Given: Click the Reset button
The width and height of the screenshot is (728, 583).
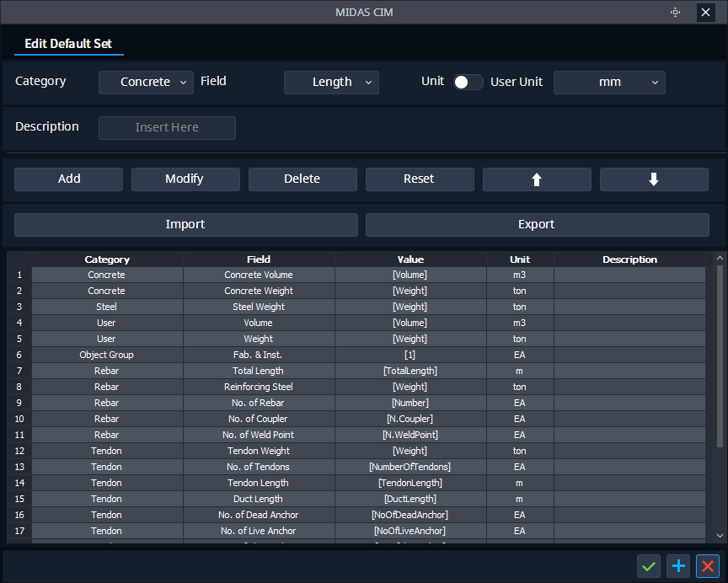Looking at the screenshot, I should (x=420, y=179).
